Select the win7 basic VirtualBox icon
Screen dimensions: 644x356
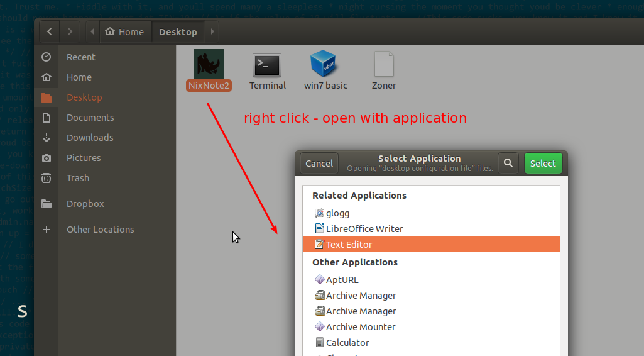click(x=325, y=64)
